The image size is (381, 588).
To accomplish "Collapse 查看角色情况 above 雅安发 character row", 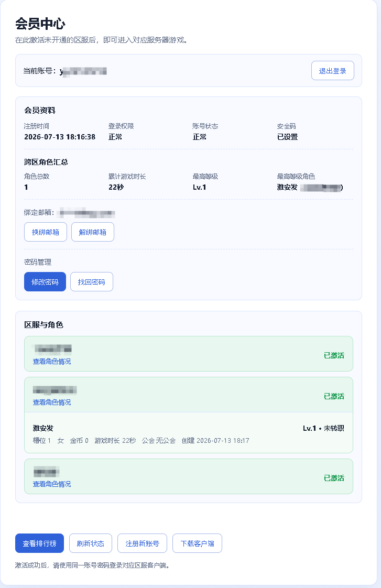I will (x=52, y=402).
